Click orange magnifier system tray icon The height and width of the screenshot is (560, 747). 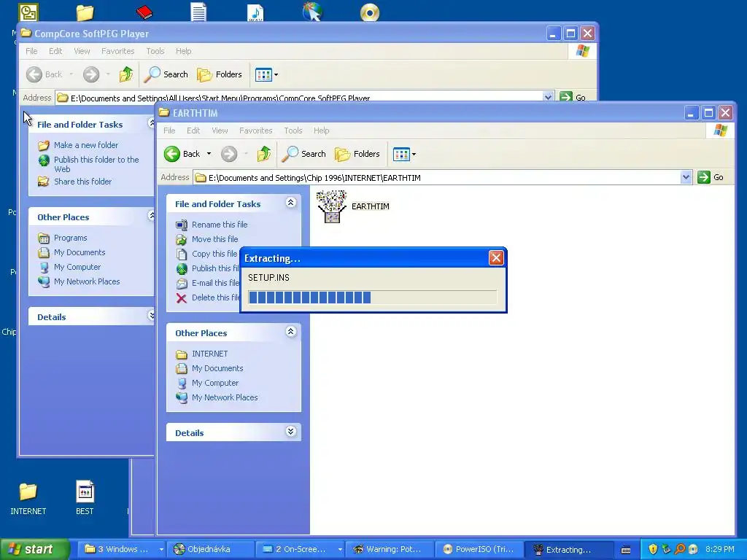pyautogui.click(x=680, y=549)
